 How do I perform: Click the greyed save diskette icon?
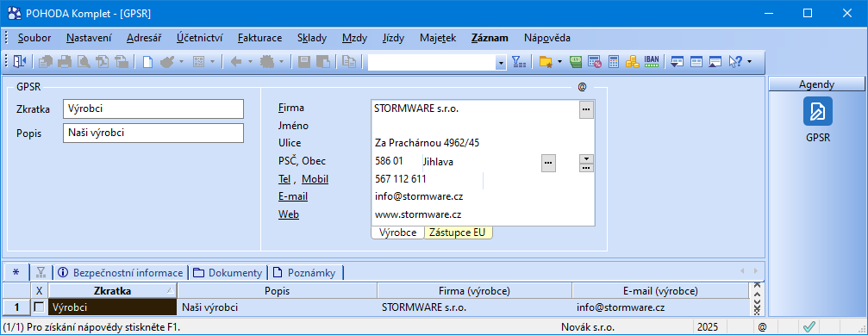(304, 62)
